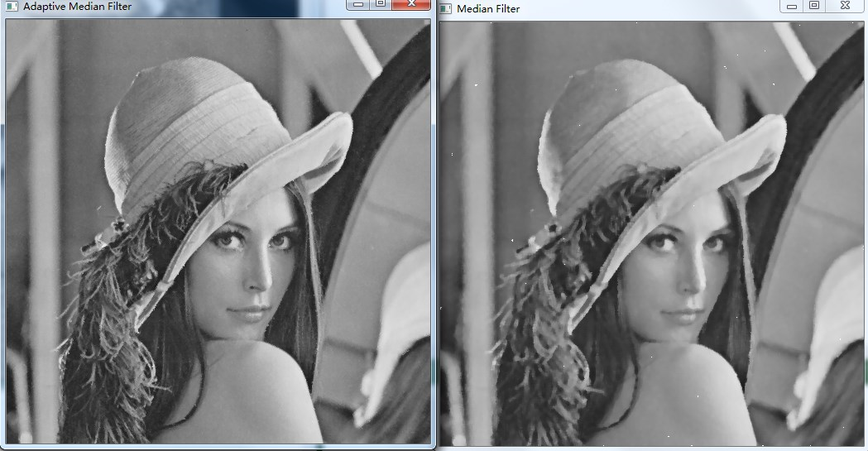Focus the Adaptive Median Filter title bar text
This screenshot has width=868, height=451.
click(77, 7)
